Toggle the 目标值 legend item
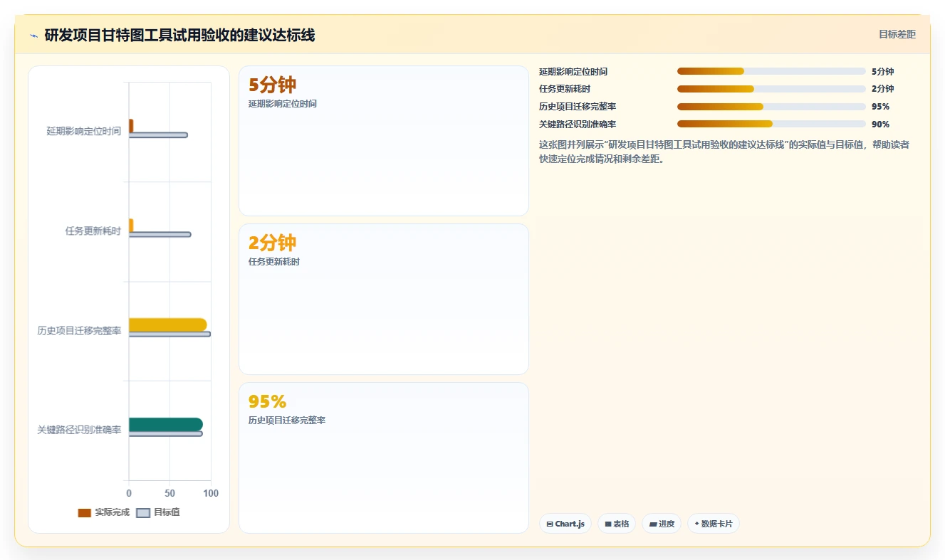Viewport: 945px width, 560px height. (x=158, y=512)
